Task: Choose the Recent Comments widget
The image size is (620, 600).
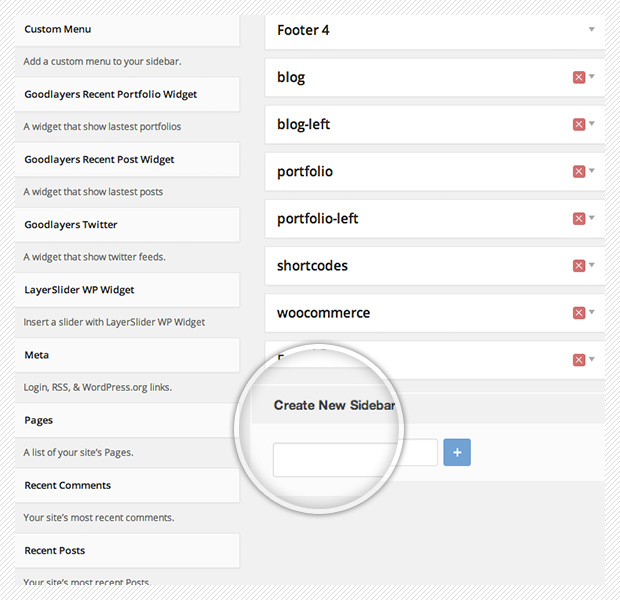Action: pos(127,486)
